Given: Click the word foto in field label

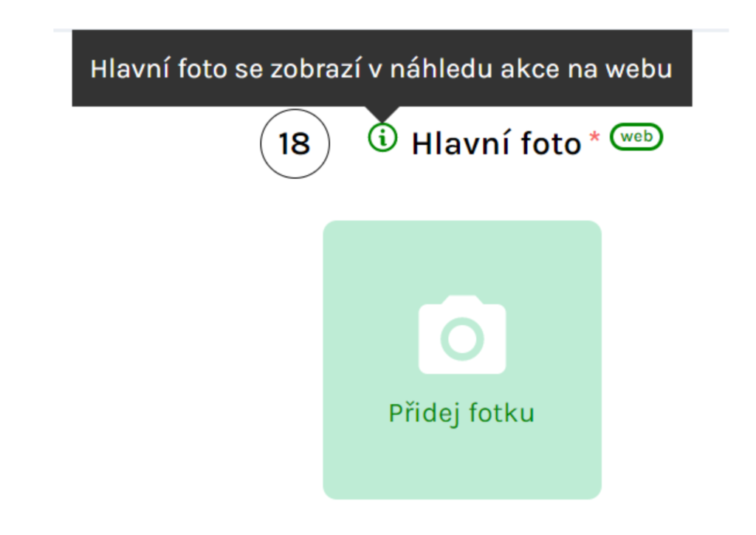Looking at the screenshot, I should [x=551, y=144].
